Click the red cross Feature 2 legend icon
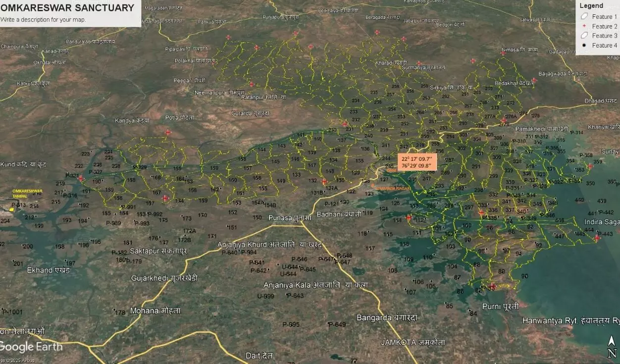This screenshot has height=364, width=620. [584, 26]
